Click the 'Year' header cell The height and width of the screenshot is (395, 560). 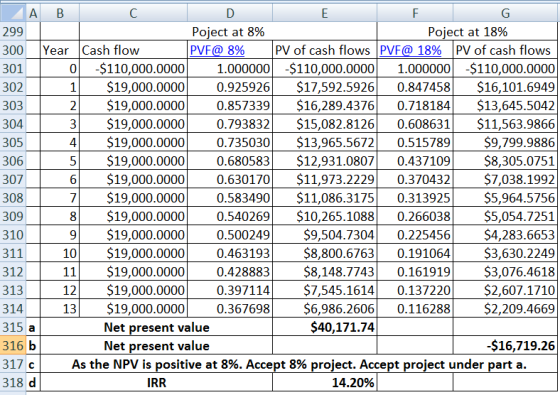click(60, 50)
